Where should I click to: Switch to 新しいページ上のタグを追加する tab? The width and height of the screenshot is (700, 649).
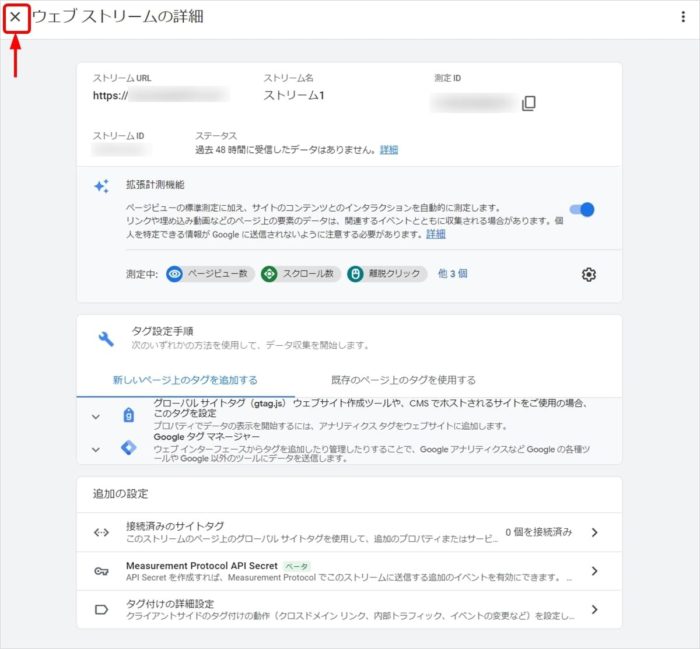(x=185, y=380)
